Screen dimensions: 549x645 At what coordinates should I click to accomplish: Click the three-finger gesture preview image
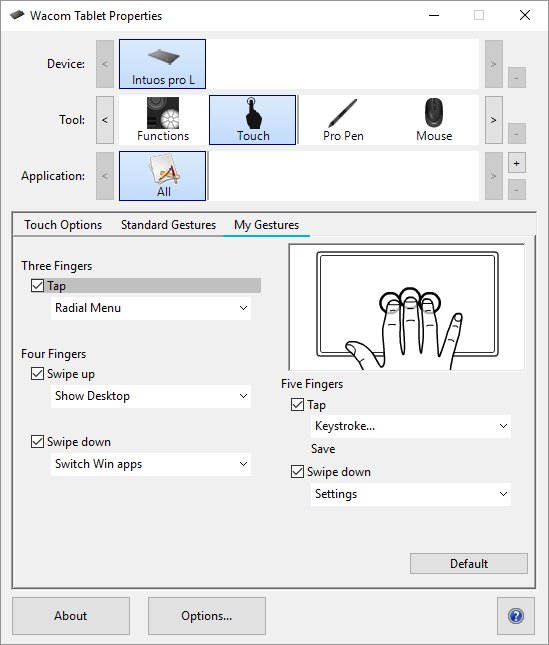407,307
